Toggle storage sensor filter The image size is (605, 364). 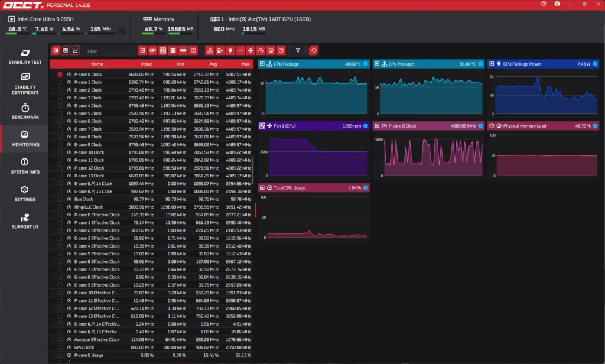pyautogui.click(x=173, y=51)
